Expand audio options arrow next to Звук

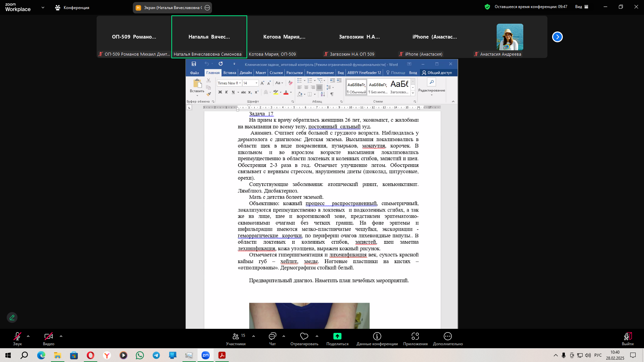(28, 336)
